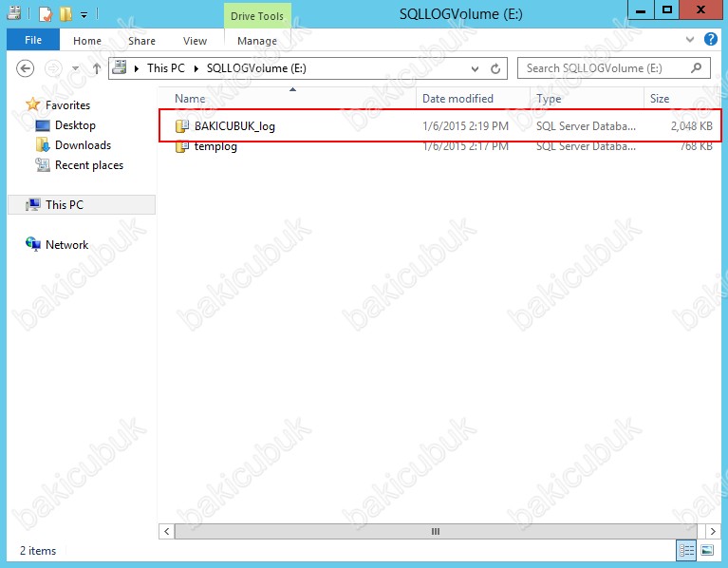Expand the ribbon with the chevron
Screen dimensions: 728x568
pos(690,40)
